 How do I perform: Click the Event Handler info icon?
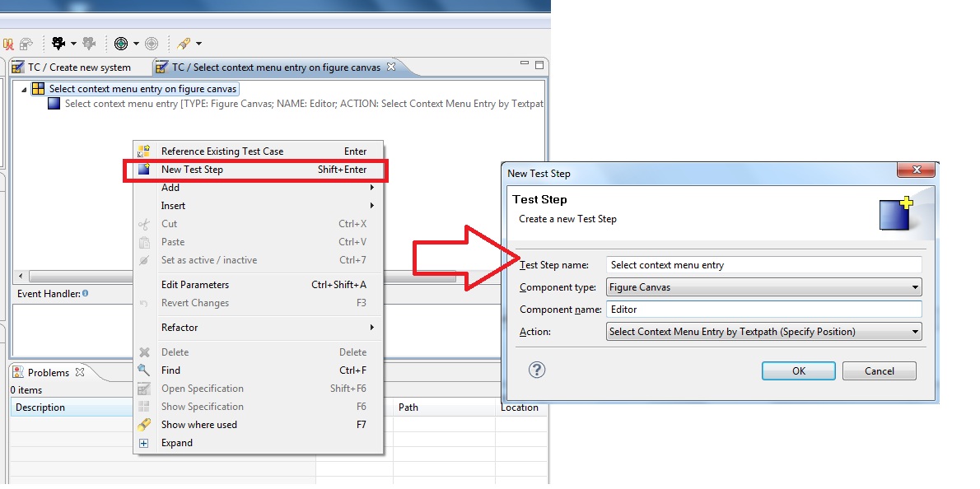(x=85, y=293)
